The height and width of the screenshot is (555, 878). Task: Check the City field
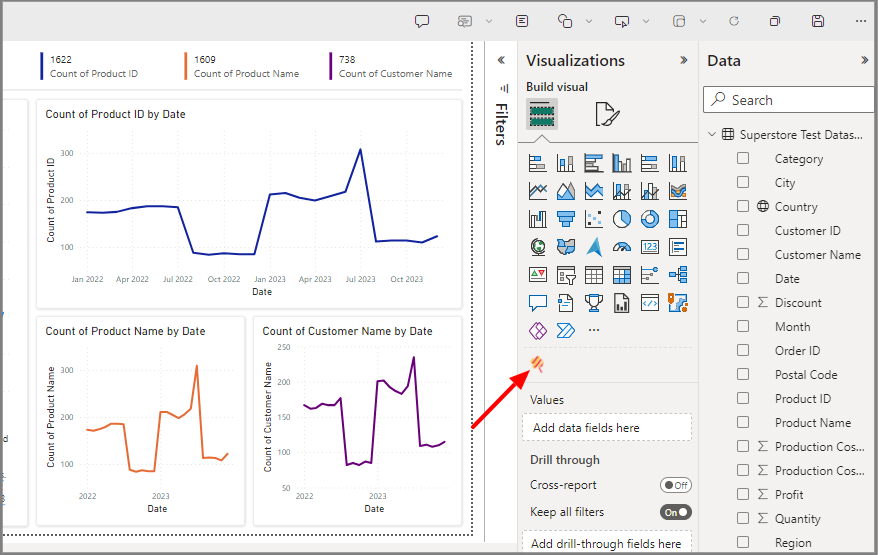(743, 183)
